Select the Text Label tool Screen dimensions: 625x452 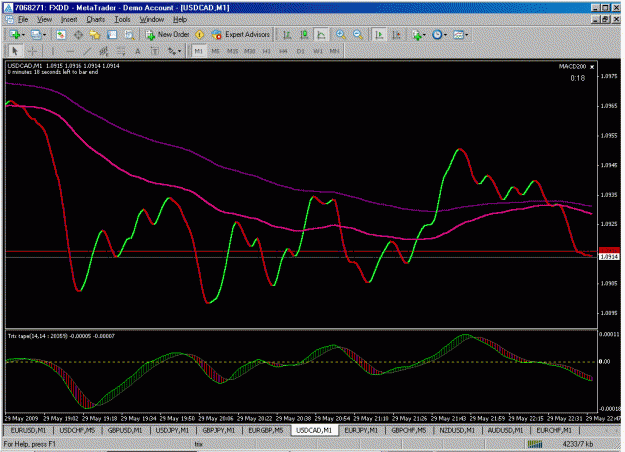tap(154, 51)
